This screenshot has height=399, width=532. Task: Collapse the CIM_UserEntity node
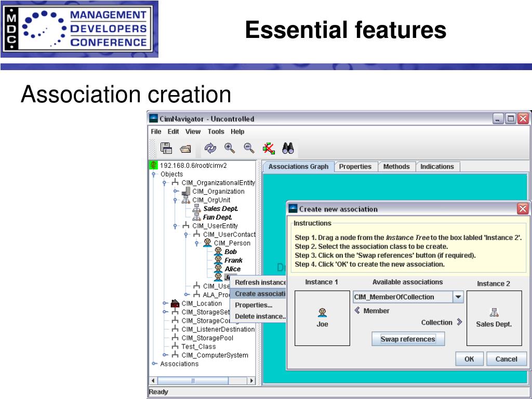[x=176, y=226]
